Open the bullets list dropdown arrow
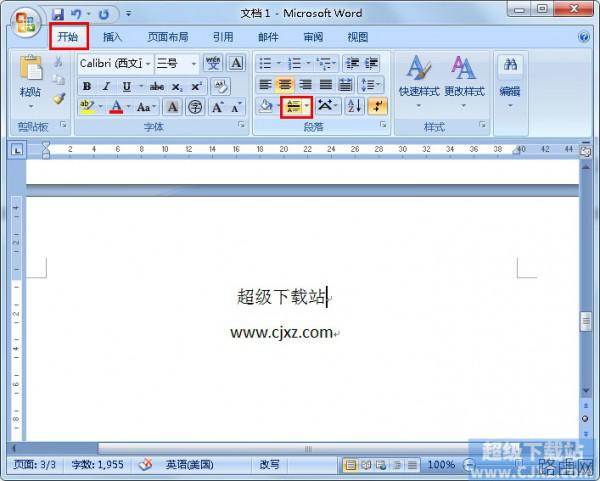The width and height of the screenshot is (600, 481). click(x=278, y=63)
